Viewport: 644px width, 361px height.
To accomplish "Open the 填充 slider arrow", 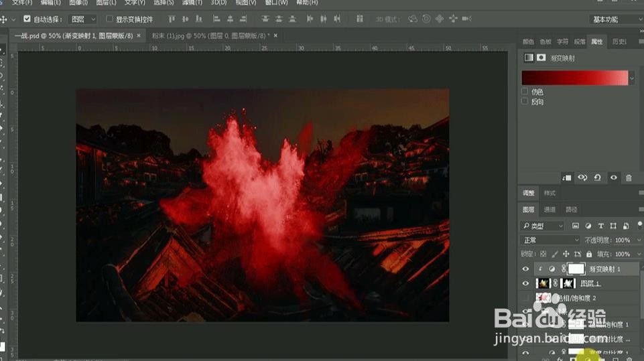I will [x=639, y=255].
